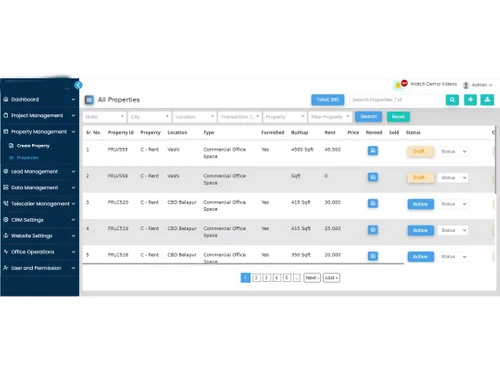Image resolution: width=500 pixels, height=375 pixels.
Task: Click the Dashboard home icon
Action: click(6, 99)
